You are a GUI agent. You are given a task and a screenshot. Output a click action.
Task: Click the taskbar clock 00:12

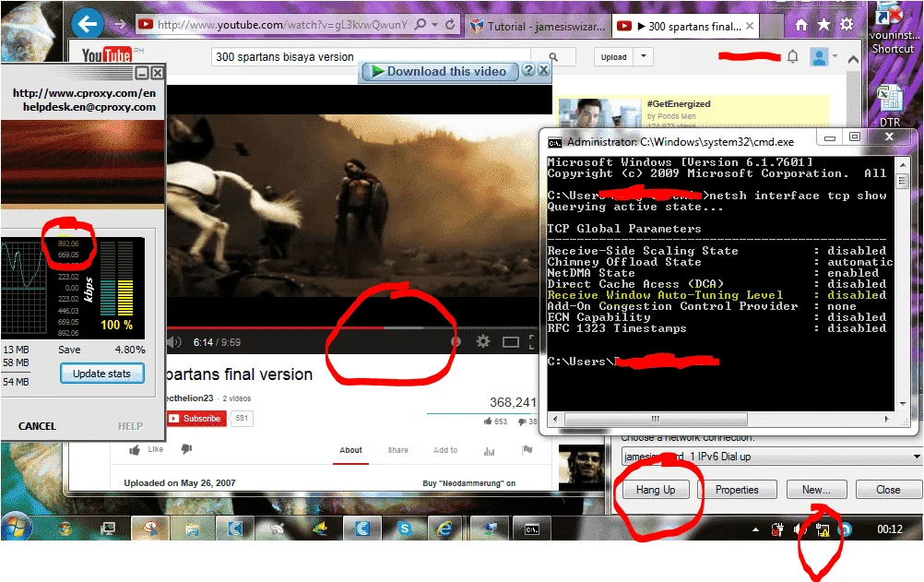[889, 529]
